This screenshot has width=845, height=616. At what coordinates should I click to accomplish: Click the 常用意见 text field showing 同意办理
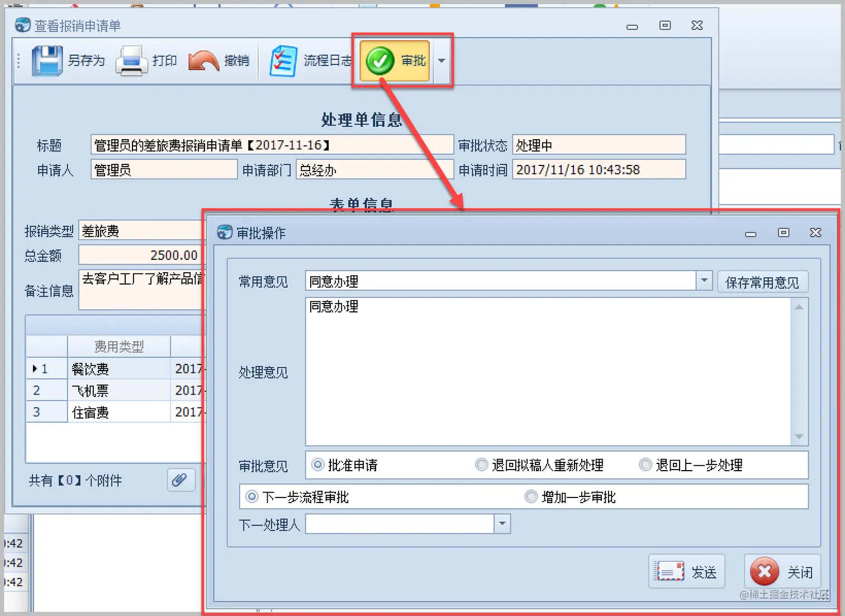point(501,281)
